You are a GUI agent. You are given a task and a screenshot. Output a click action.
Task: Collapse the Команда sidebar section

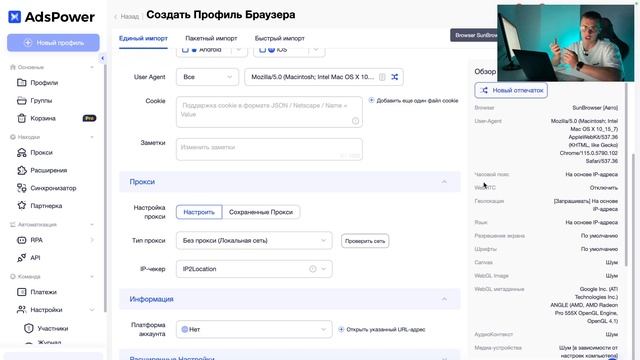pyautogui.click(x=92, y=277)
